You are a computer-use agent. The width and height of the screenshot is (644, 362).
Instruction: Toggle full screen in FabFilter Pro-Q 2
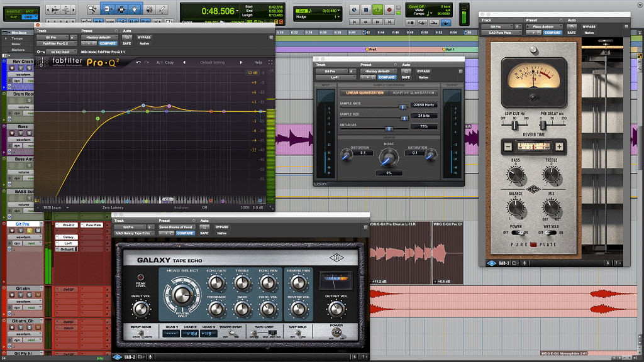pos(270,62)
